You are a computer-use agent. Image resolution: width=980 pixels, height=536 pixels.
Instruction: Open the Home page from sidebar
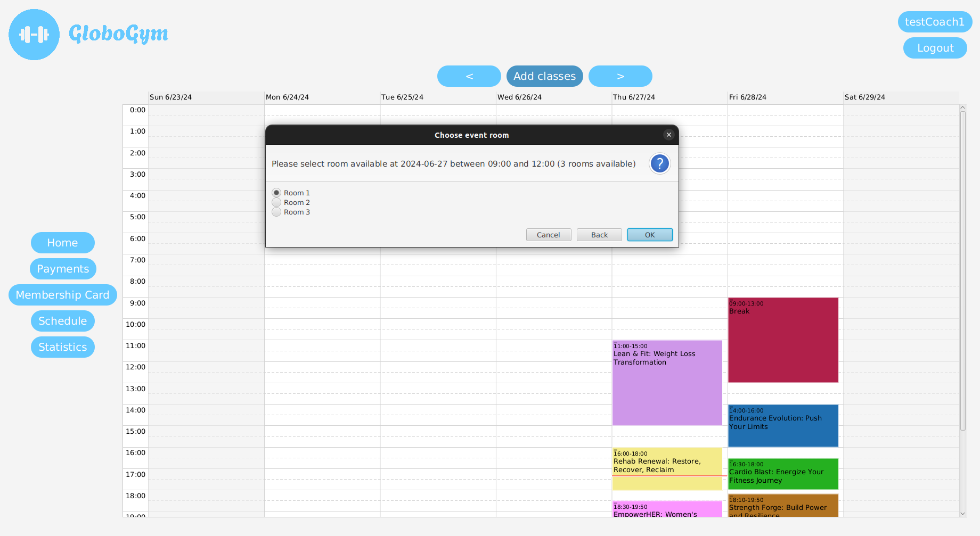coord(62,243)
